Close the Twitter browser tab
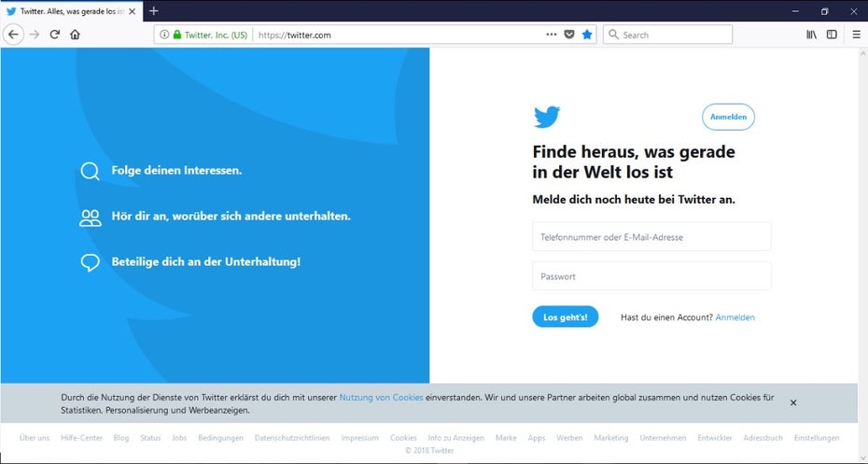 tap(133, 11)
